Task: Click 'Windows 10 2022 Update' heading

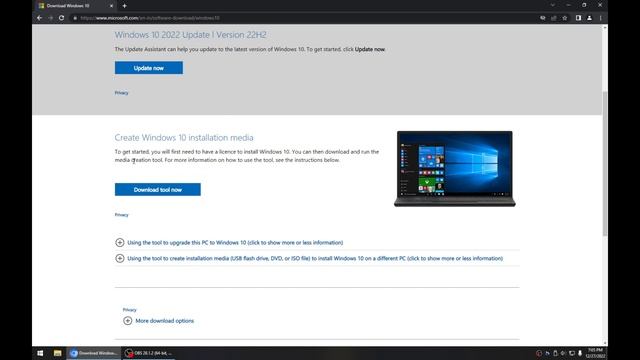Action: pyautogui.click(x=190, y=35)
